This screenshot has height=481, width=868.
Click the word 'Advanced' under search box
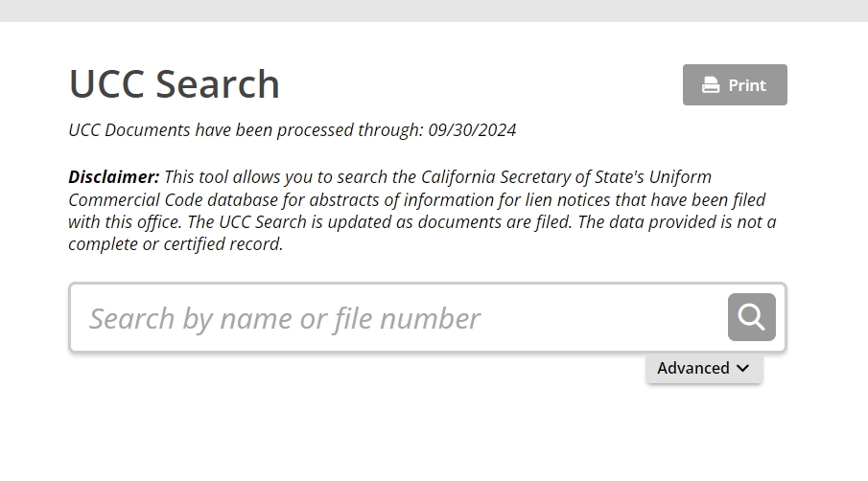coord(692,368)
